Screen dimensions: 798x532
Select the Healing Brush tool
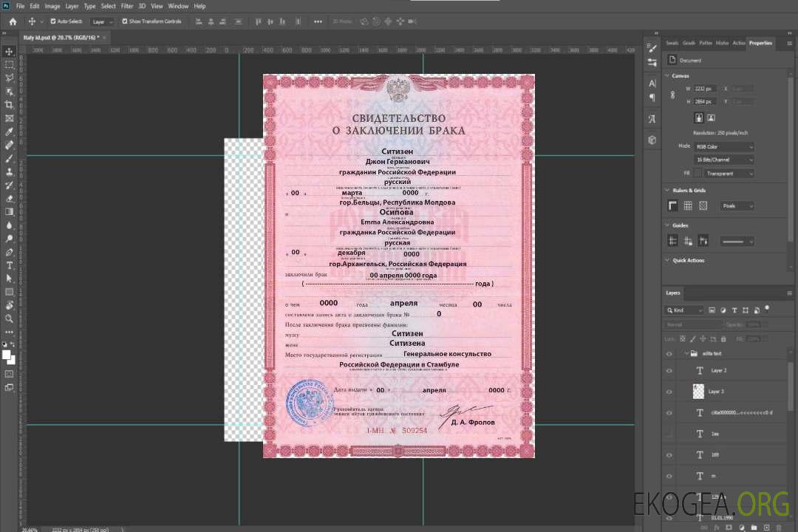tap(9, 145)
